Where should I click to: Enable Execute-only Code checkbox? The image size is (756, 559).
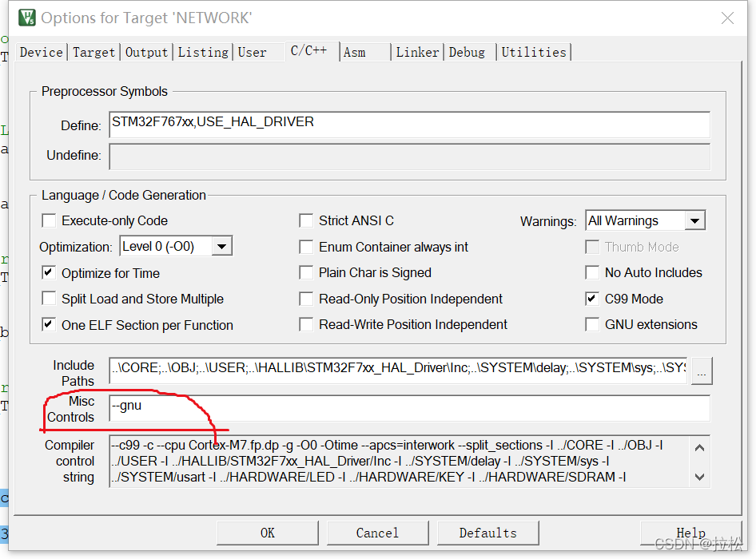click(50, 220)
